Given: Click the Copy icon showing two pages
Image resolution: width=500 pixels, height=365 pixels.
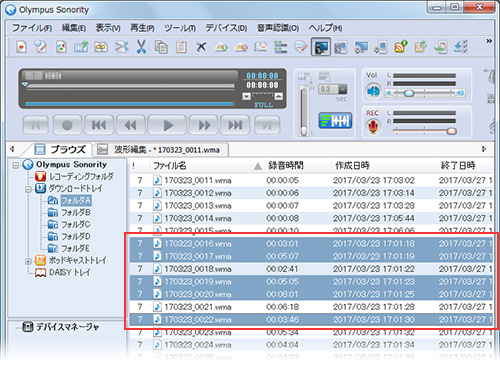Looking at the screenshot, I should (161, 47).
